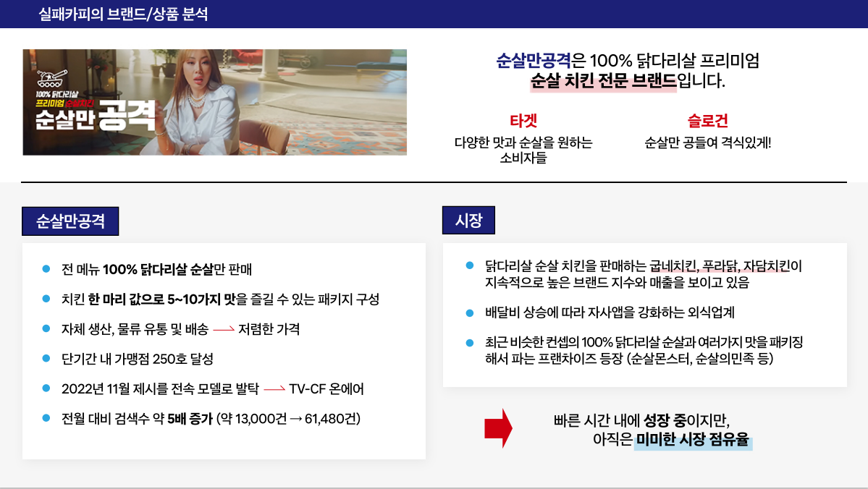Click the underlined 굽네치킨, 푸라닭, 자담치킨 text
This screenshot has width=868, height=489.
(720, 266)
